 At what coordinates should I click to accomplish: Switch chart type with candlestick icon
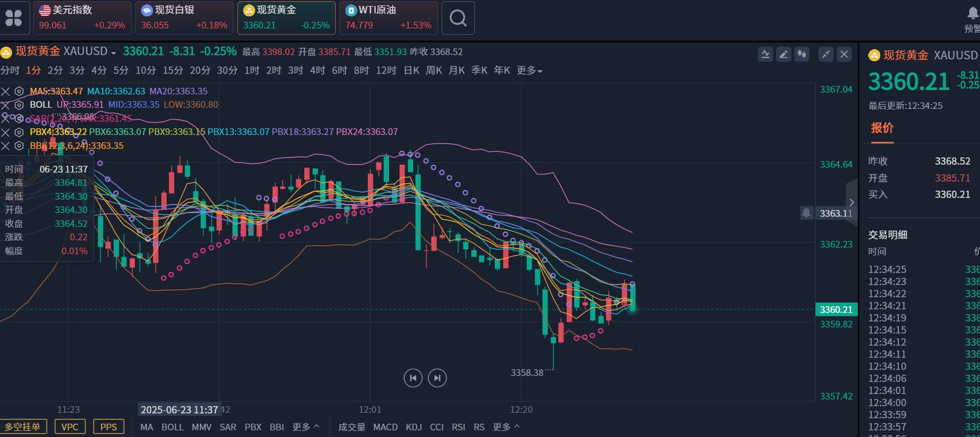click(802, 54)
